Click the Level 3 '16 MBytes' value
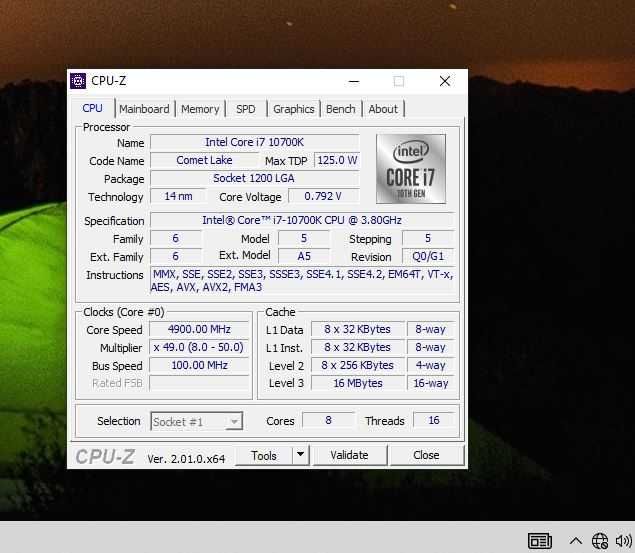Screen dimensions: 635x553 (x=358, y=383)
